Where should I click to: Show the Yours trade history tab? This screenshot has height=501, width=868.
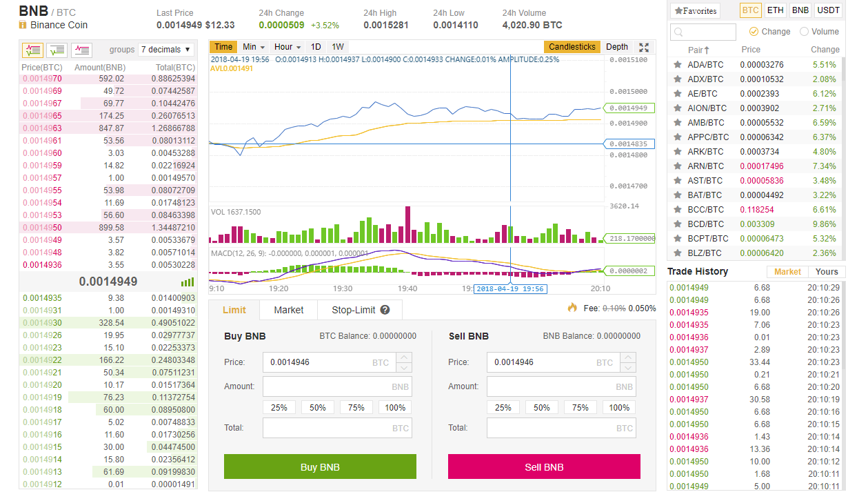[x=827, y=272]
